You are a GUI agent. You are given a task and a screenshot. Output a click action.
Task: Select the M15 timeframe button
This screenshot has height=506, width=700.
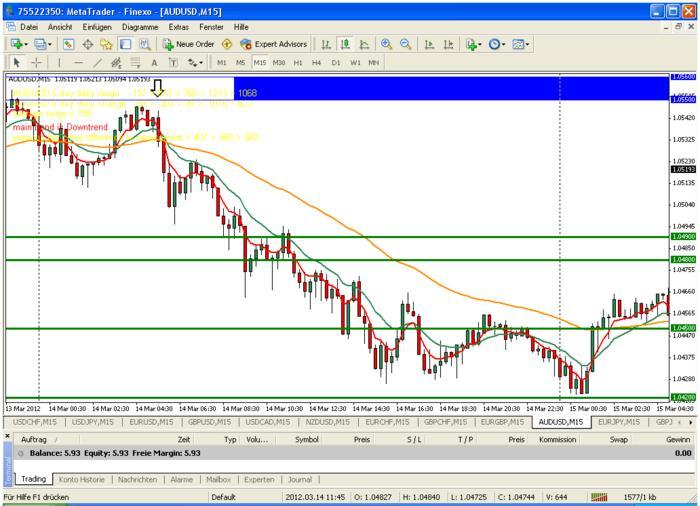(x=259, y=63)
